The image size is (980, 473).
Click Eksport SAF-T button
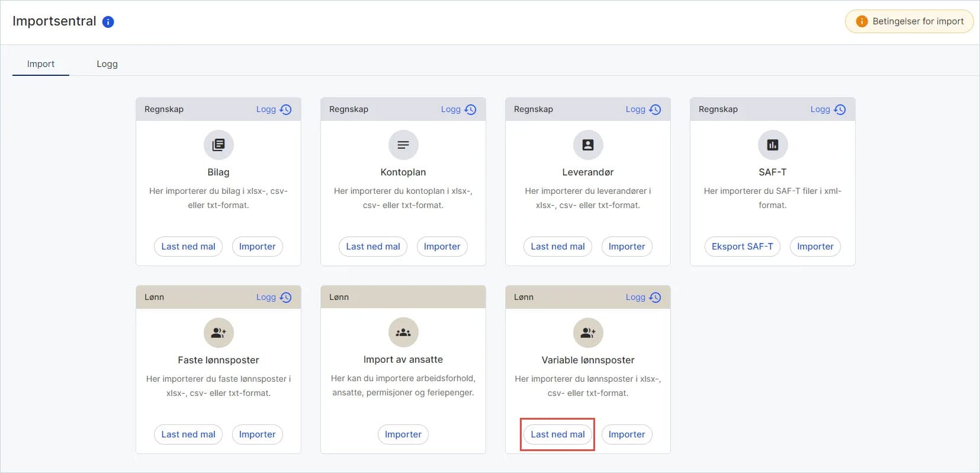click(x=743, y=247)
